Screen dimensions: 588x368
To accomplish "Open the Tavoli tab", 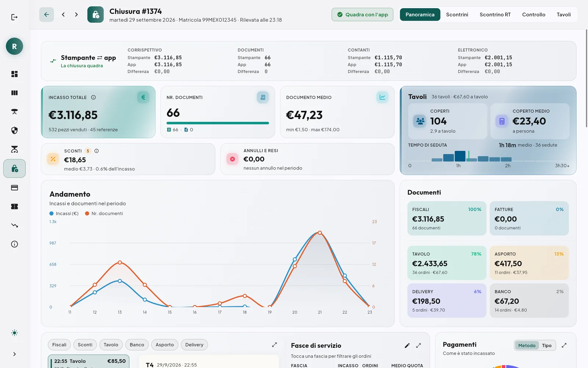I will (x=563, y=15).
